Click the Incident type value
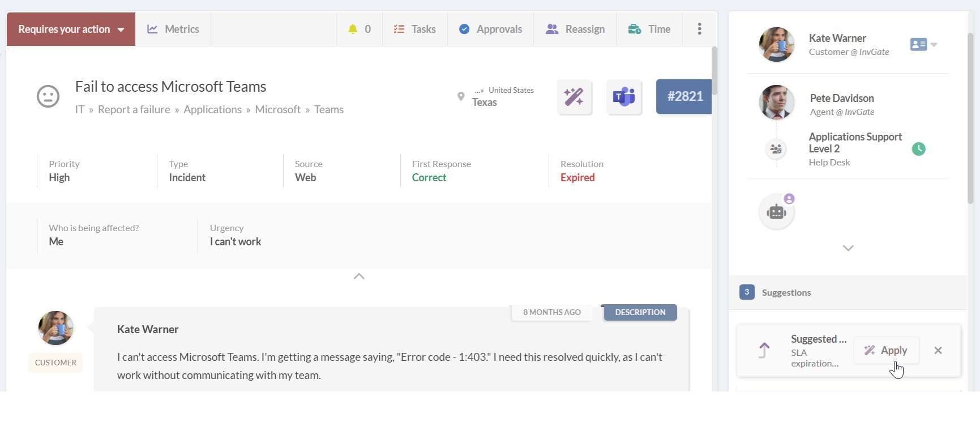The width and height of the screenshot is (980, 443). [187, 177]
